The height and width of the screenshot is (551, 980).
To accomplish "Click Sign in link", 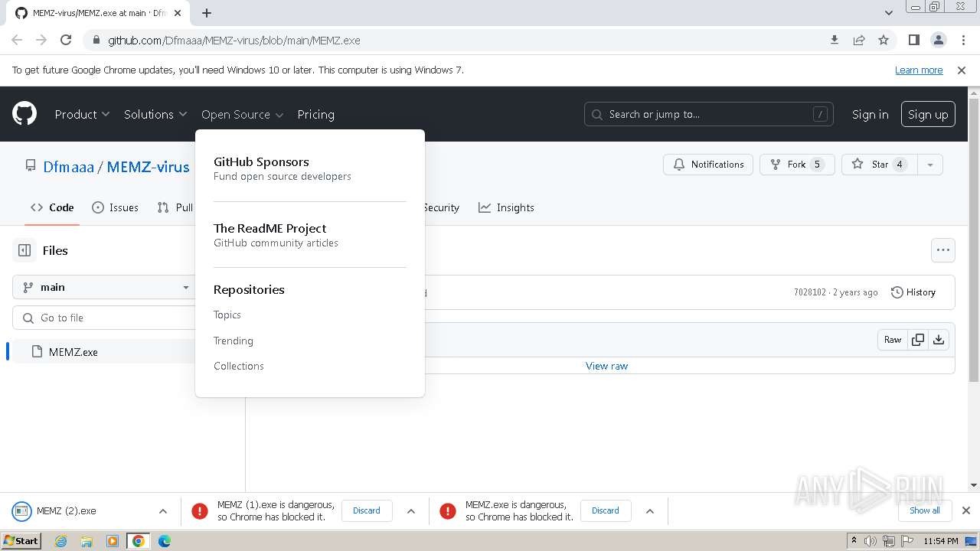I will tap(870, 114).
